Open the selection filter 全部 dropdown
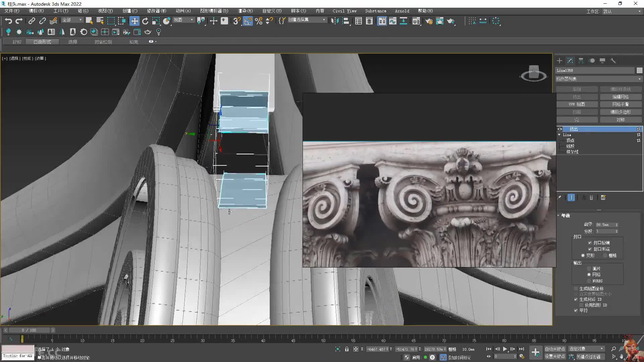Viewport: 644px width, 362px height. tap(72, 20)
